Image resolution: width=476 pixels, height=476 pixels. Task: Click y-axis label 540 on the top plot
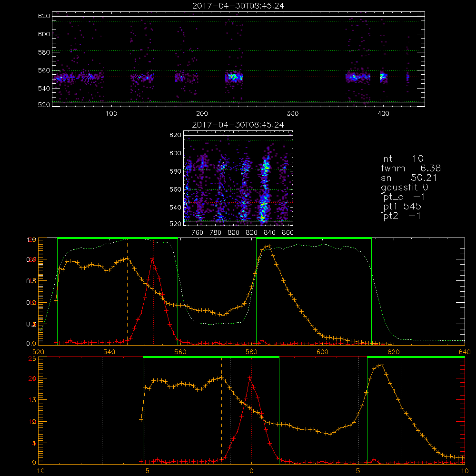(x=44, y=89)
